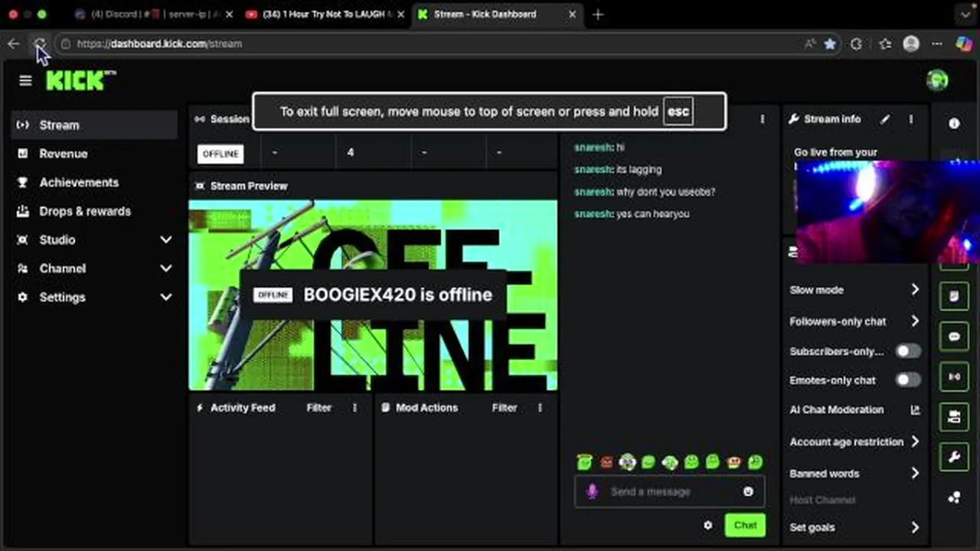Expand the Settings sidebar section
The width and height of the screenshot is (980, 551).
pos(166,297)
